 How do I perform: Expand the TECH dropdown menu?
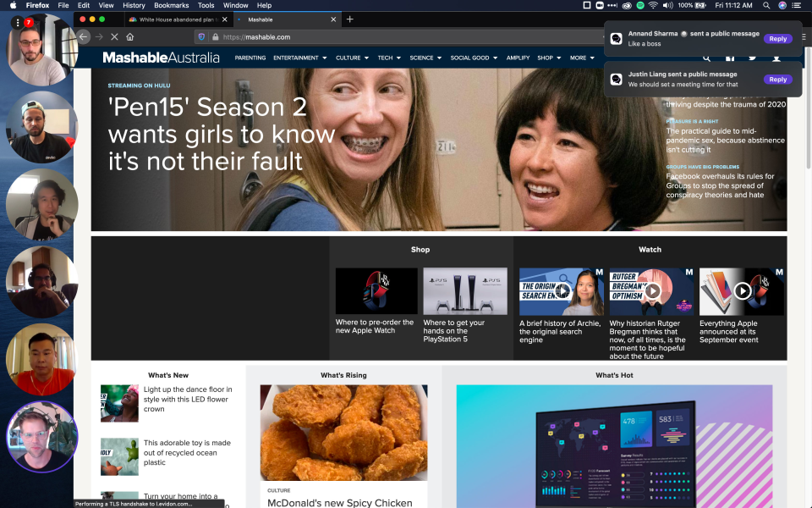tap(386, 58)
